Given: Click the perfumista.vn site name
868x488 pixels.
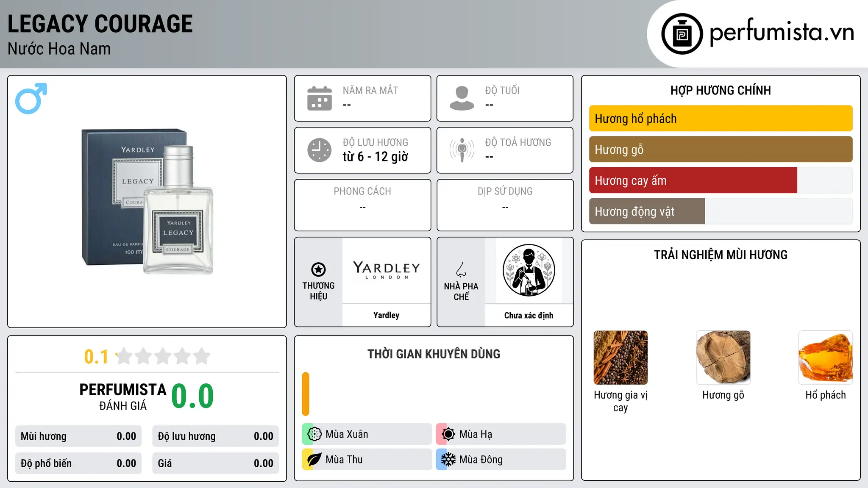Looking at the screenshot, I should 782,32.
